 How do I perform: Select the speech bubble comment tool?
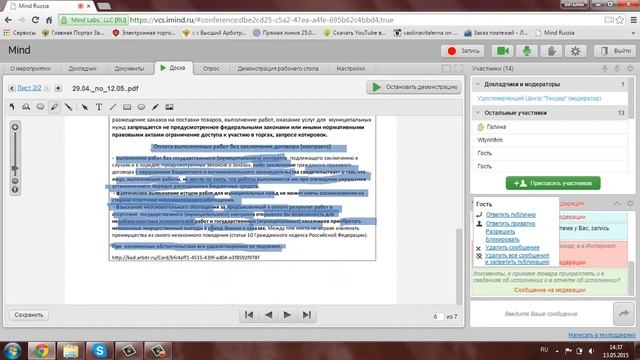(x=40, y=107)
